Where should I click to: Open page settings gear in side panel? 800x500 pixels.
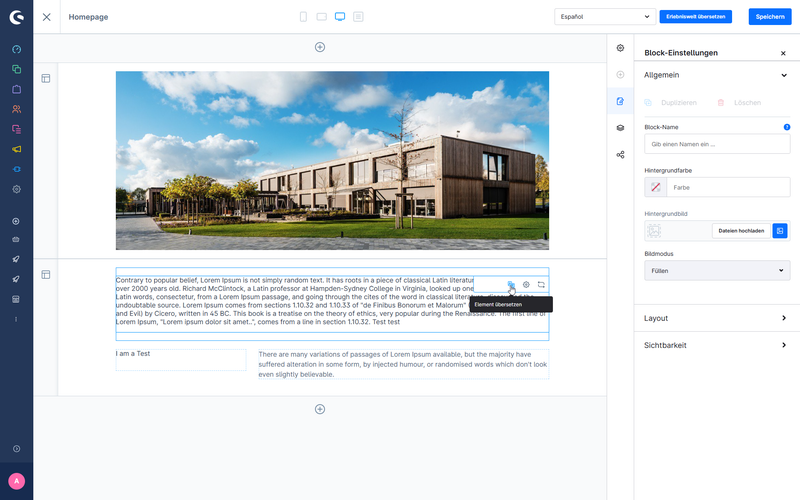tap(620, 48)
